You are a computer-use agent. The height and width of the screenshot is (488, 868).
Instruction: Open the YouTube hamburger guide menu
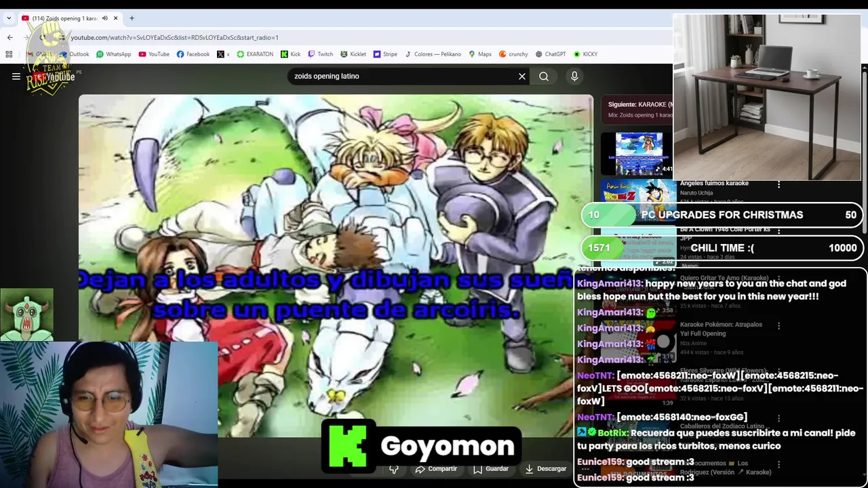tap(16, 77)
